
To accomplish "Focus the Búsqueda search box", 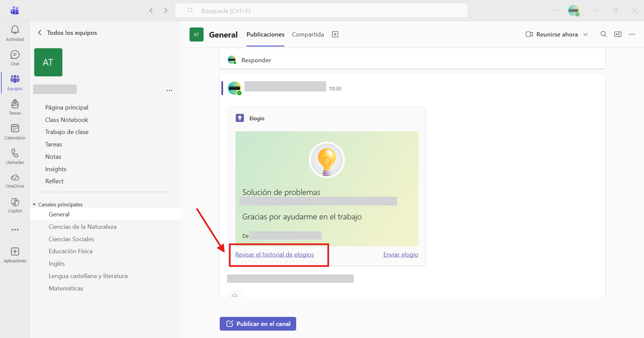I will pos(321,10).
